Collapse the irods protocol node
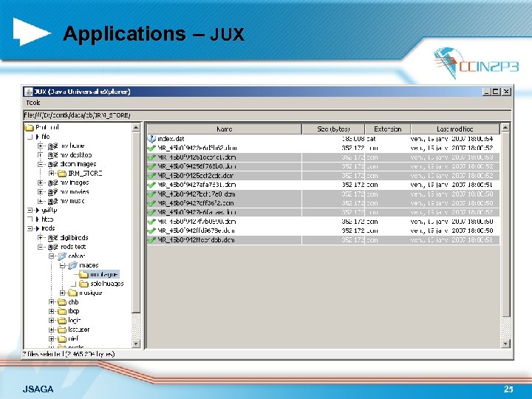Image resolution: width=532 pixels, height=399 pixels. pyautogui.click(x=30, y=228)
